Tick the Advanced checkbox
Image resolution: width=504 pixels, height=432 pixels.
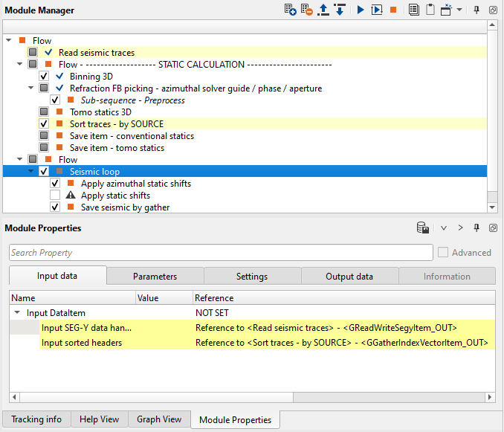click(x=443, y=253)
